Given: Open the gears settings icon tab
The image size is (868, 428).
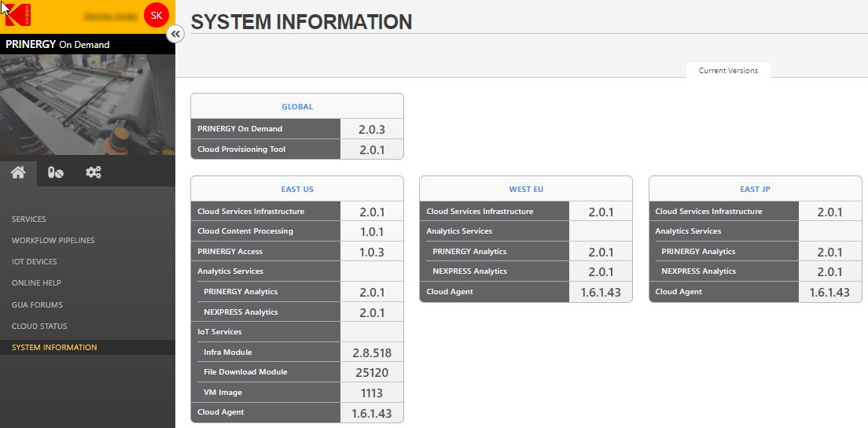Looking at the screenshot, I should [x=94, y=173].
